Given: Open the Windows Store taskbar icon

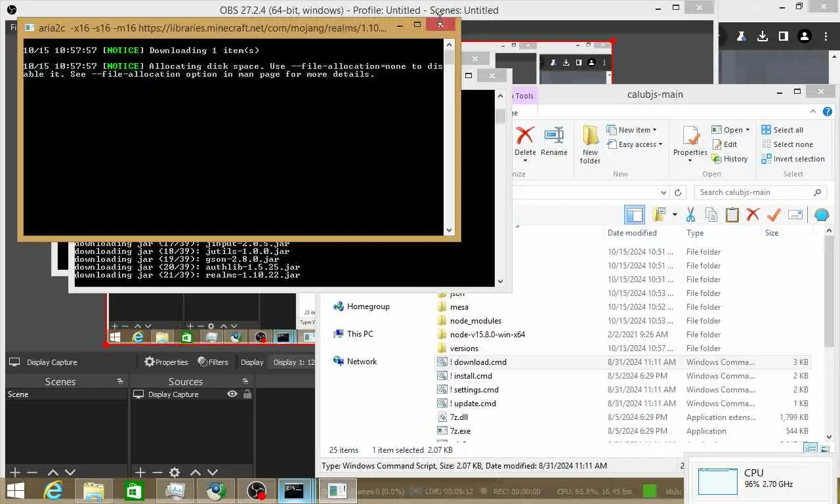Looking at the screenshot, I should tap(135, 490).
